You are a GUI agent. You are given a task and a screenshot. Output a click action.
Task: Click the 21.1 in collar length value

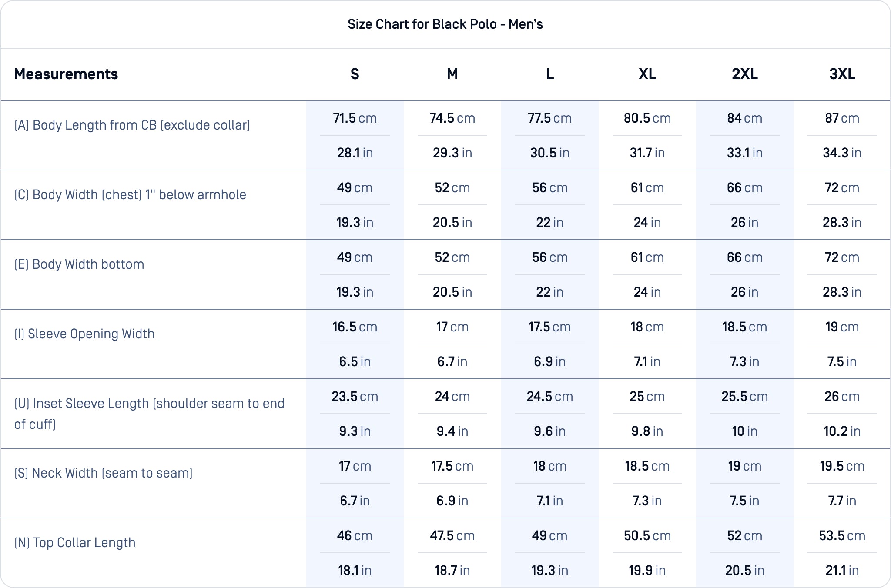pyautogui.click(x=842, y=571)
